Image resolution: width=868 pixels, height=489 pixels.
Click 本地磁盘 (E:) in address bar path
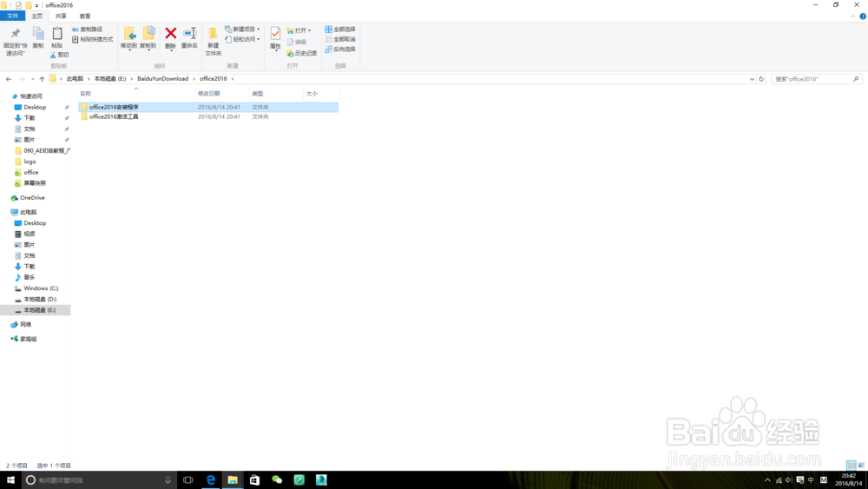click(110, 79)
